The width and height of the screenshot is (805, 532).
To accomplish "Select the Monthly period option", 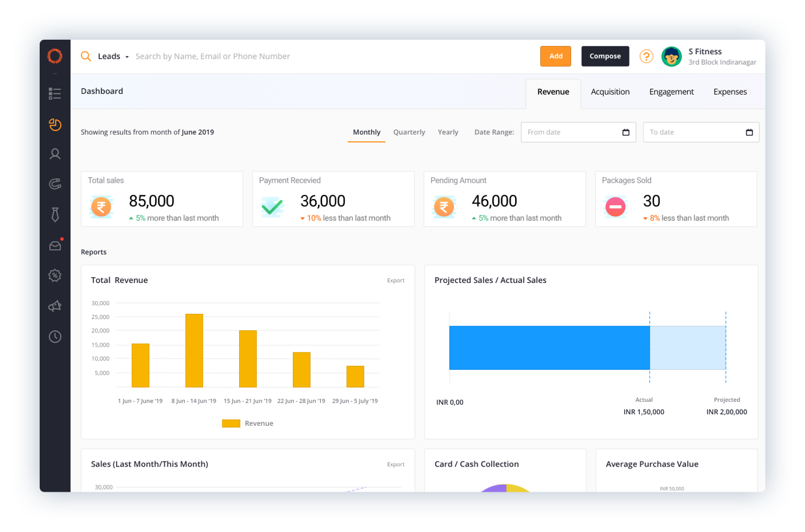I will [366, 132].
